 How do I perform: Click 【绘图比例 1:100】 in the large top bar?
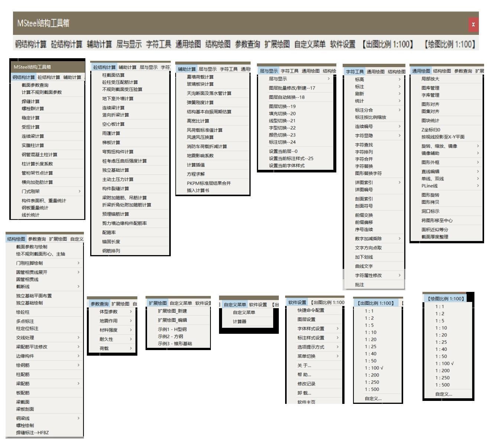[450, 45]
